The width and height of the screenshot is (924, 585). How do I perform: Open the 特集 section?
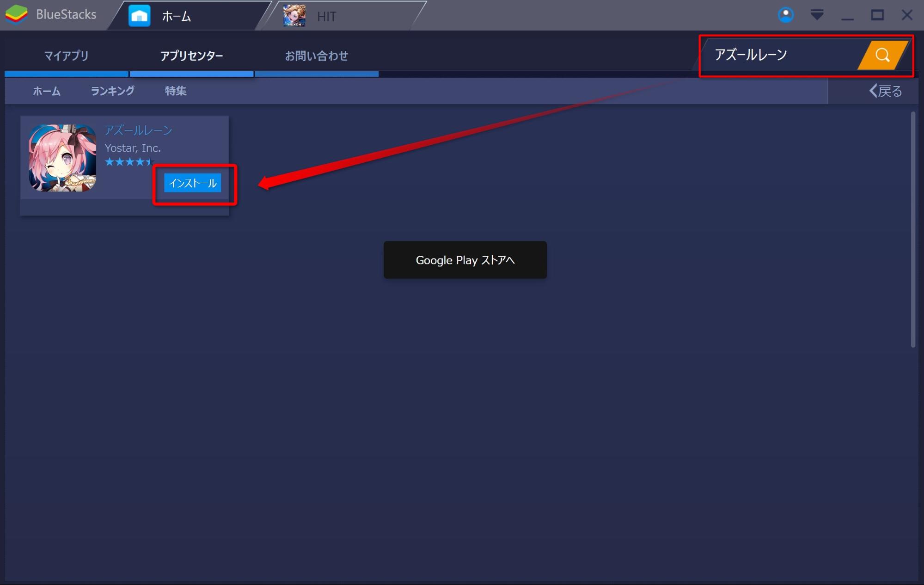point(176,91)
